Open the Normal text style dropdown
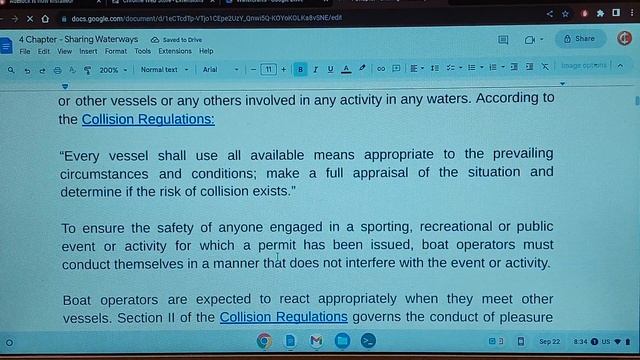Screen dimensions: 640x360 [164, 70]
